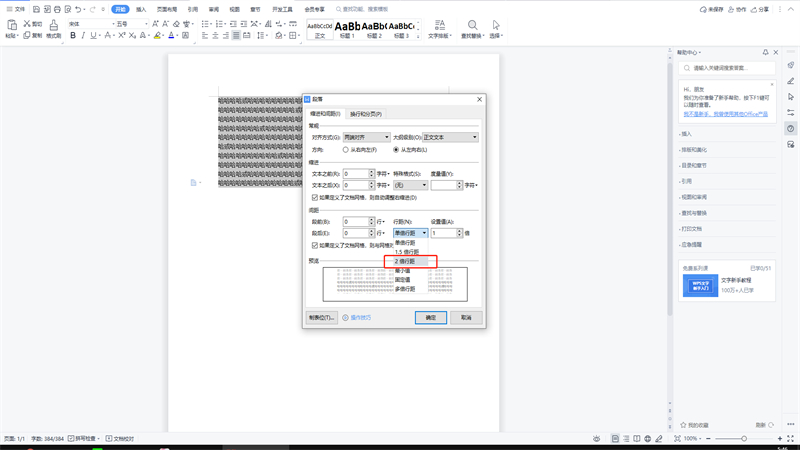The width and height of the screenshot is (800, 450).
Task: Click the font color A icon
Action: tap(171, 36)
